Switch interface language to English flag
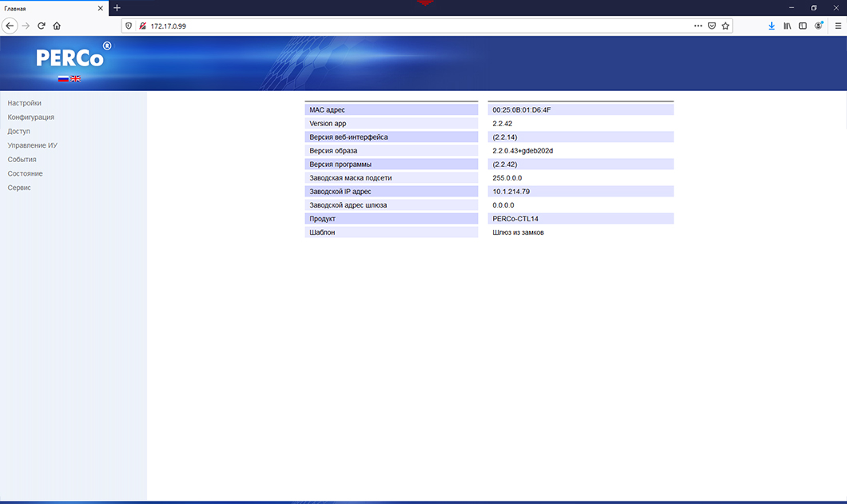The image size is (847, 504). pos(76,79)
